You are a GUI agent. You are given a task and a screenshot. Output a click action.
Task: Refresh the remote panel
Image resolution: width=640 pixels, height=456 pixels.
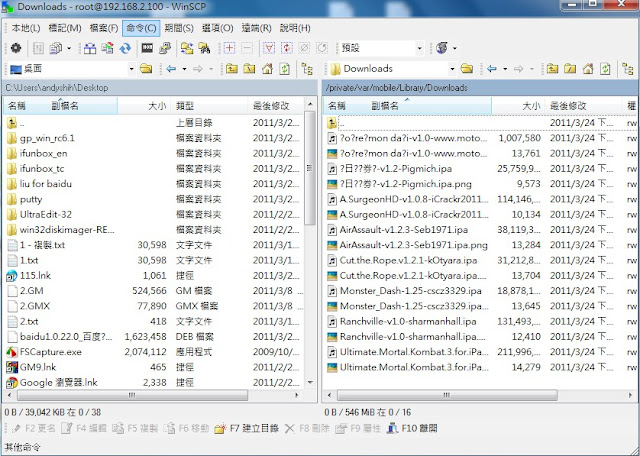605,69
